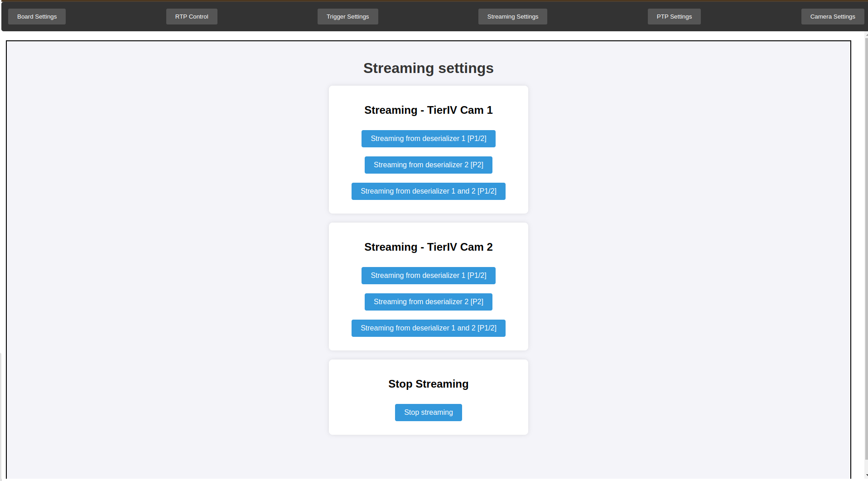Open Trigger Settings in top navigation
868x481 pixels.
tap(347, 17)
